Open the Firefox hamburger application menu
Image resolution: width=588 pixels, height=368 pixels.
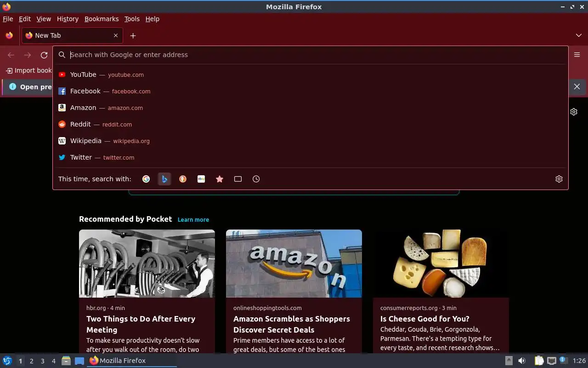click(x=577, y=55)
